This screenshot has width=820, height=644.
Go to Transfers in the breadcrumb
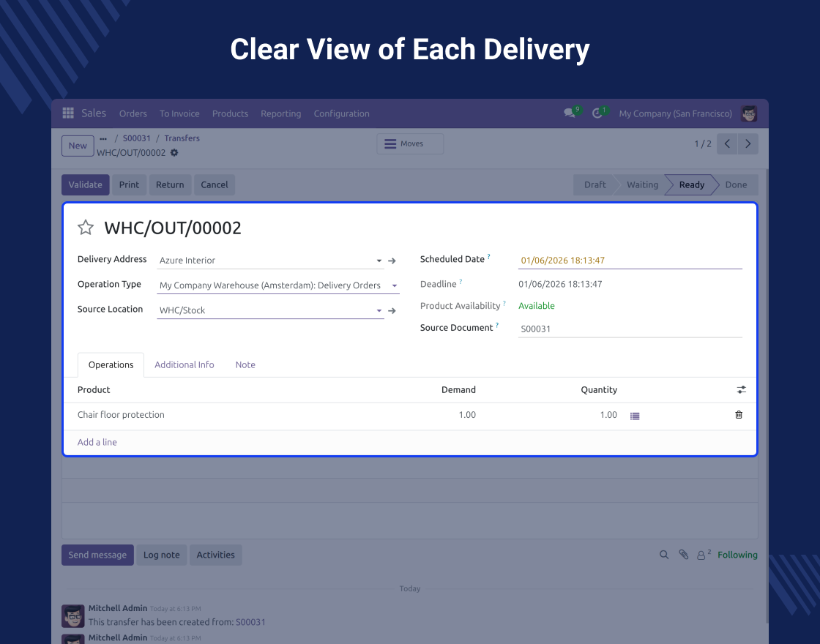point(182,138)
